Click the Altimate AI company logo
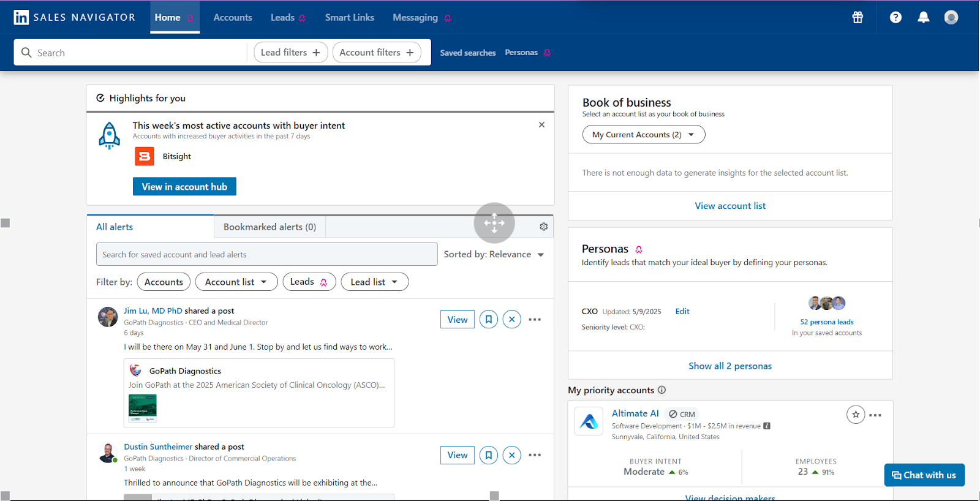Viewport: 980px width, 501px height. (589, 421)
